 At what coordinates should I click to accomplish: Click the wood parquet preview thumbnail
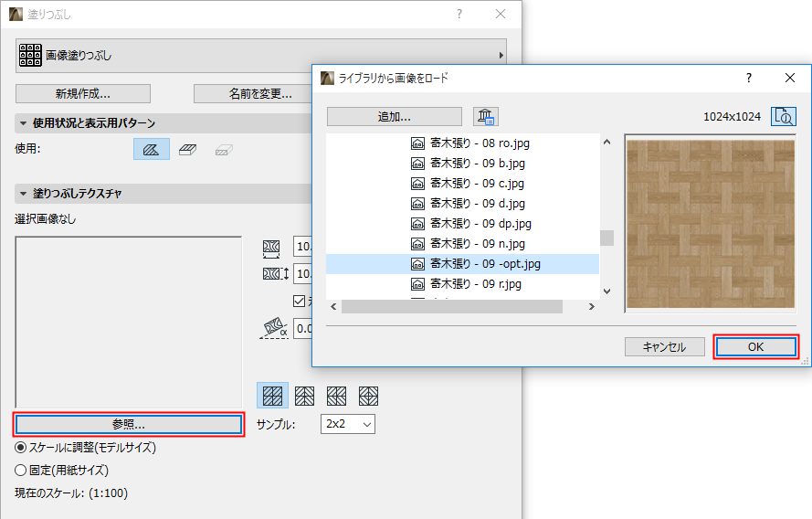711,224
